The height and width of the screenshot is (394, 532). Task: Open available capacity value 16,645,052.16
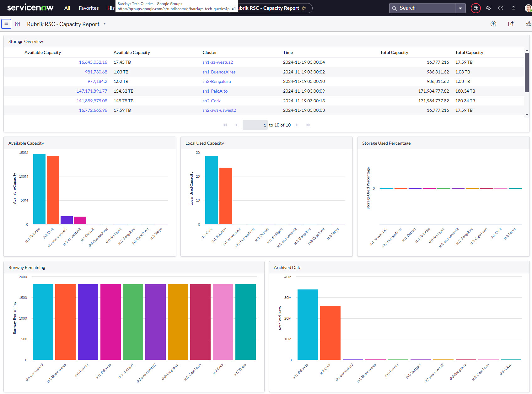pyautogui.click(x=93, y=62)
